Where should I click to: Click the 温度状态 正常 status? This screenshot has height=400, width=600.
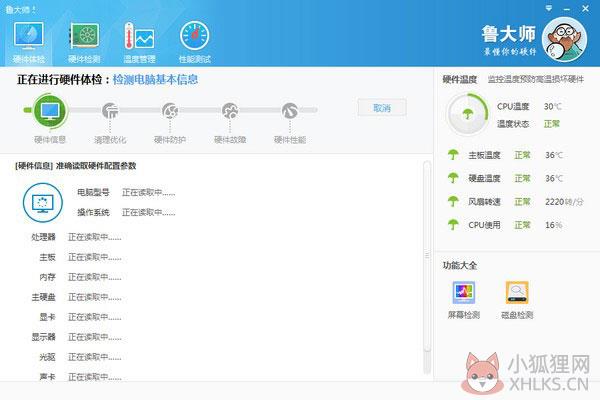[552, 124]
